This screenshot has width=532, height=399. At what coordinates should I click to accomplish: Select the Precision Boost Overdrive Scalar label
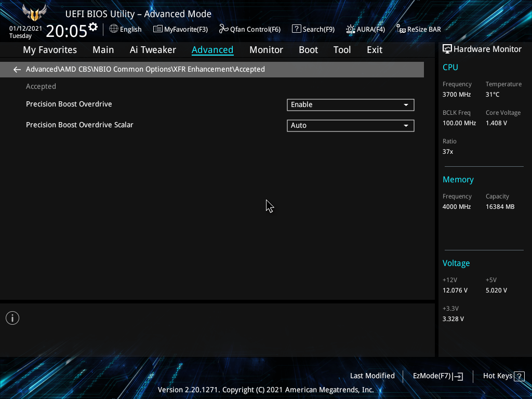(79, 125)
